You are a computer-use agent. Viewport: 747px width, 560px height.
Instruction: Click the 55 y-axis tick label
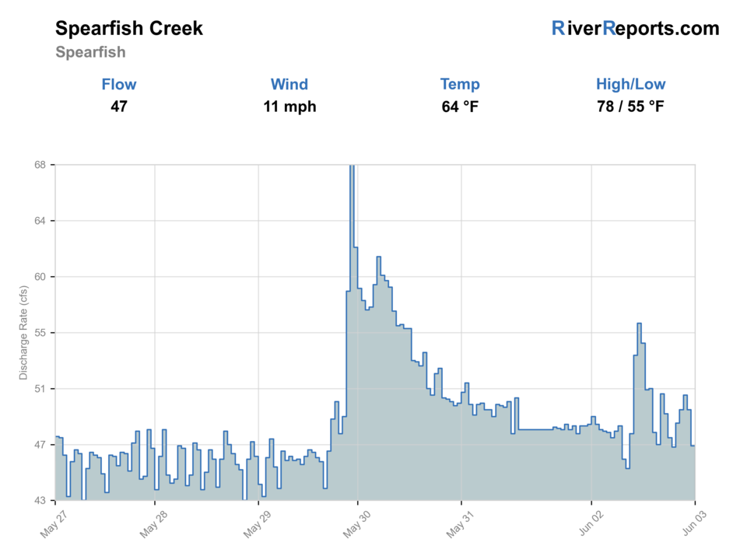coord(40,333)
